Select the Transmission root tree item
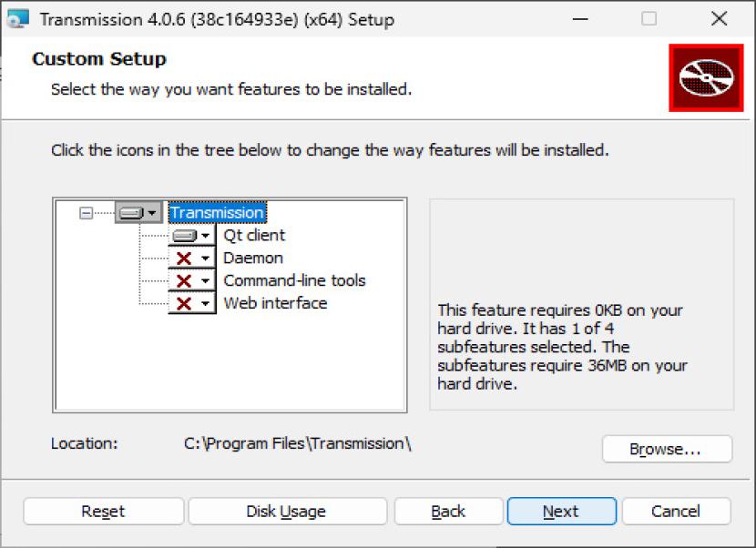The width and height of the screenshot is (756, 548). point(217,213)
